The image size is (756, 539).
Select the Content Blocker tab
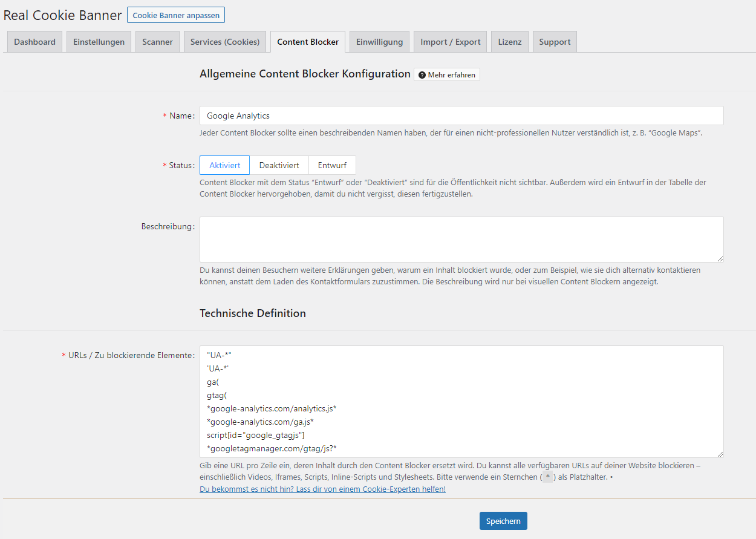tap(308, 42)
